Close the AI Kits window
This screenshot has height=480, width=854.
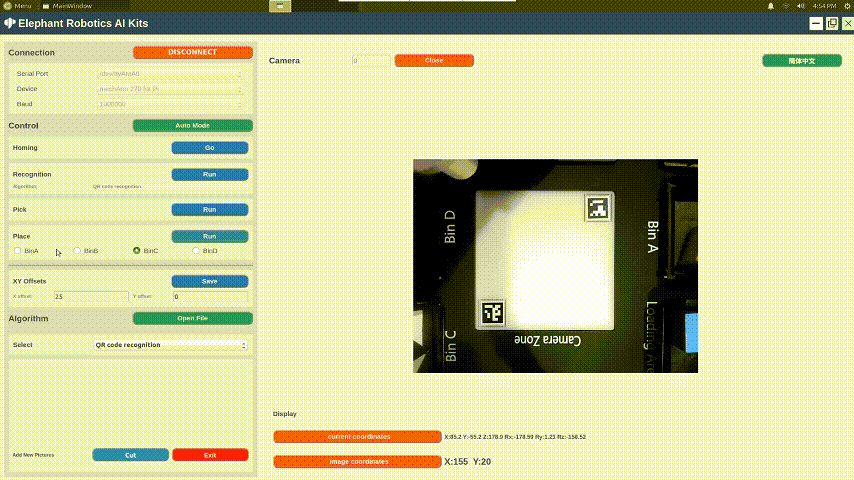847,23
